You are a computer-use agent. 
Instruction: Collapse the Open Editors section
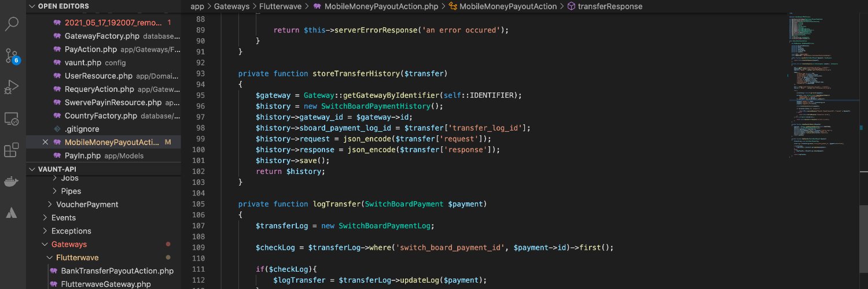pos(104,6)
